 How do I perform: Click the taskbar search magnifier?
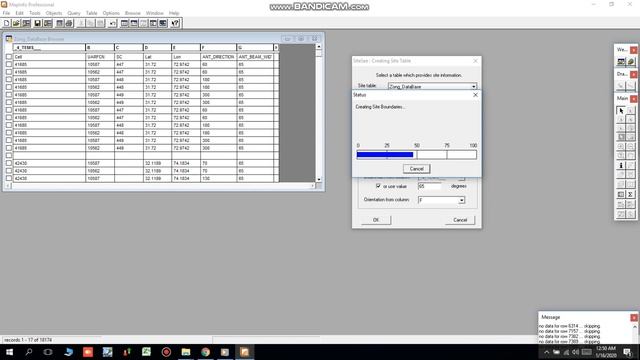click(29, 352)
